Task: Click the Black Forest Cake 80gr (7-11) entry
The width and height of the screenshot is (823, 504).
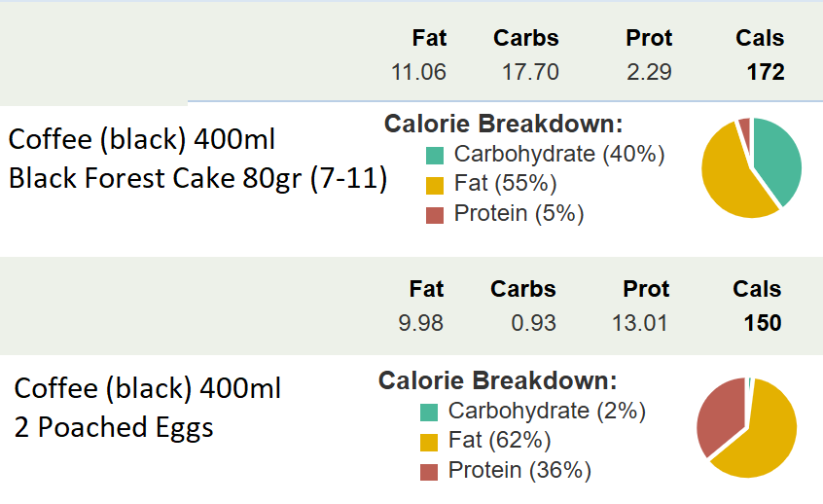Action: (x=198, y=179)
